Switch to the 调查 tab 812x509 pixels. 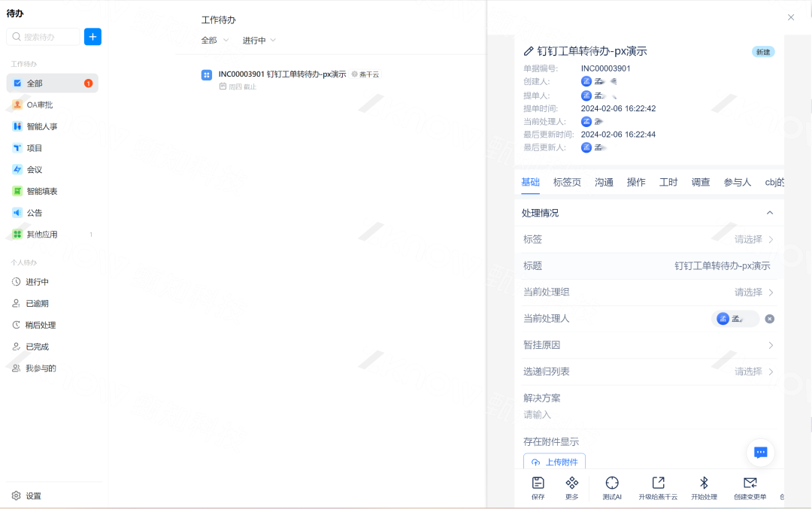pyautogui.click(x=700, y=182)
